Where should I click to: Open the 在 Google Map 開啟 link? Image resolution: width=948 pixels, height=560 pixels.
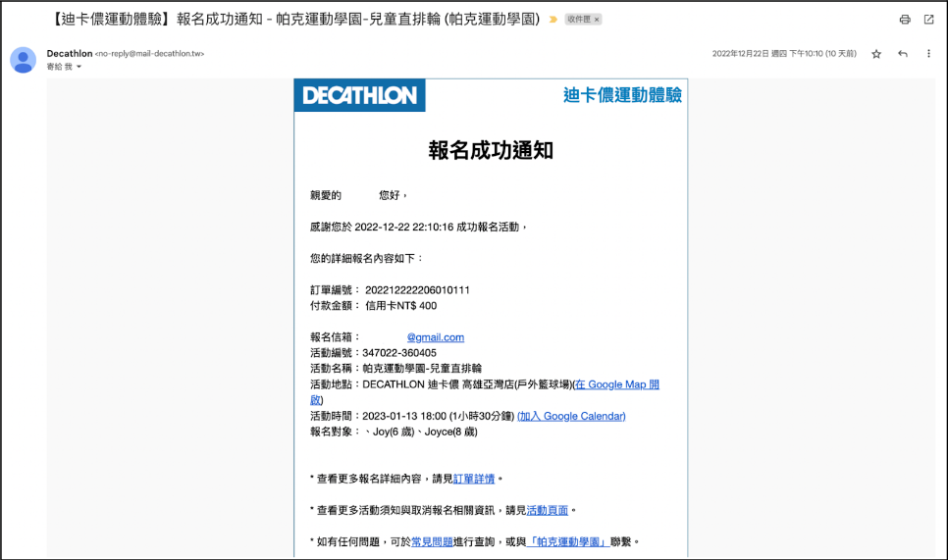(616, 384)
